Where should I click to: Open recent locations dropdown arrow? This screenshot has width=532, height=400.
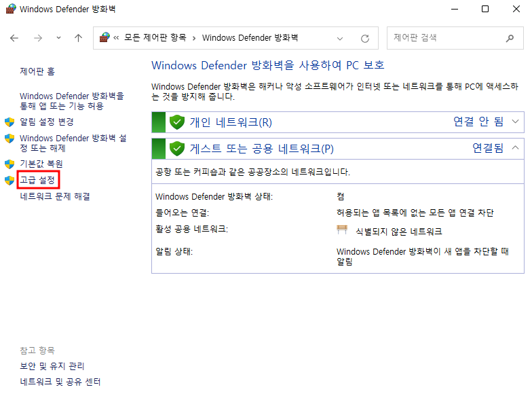coord(58,38)
